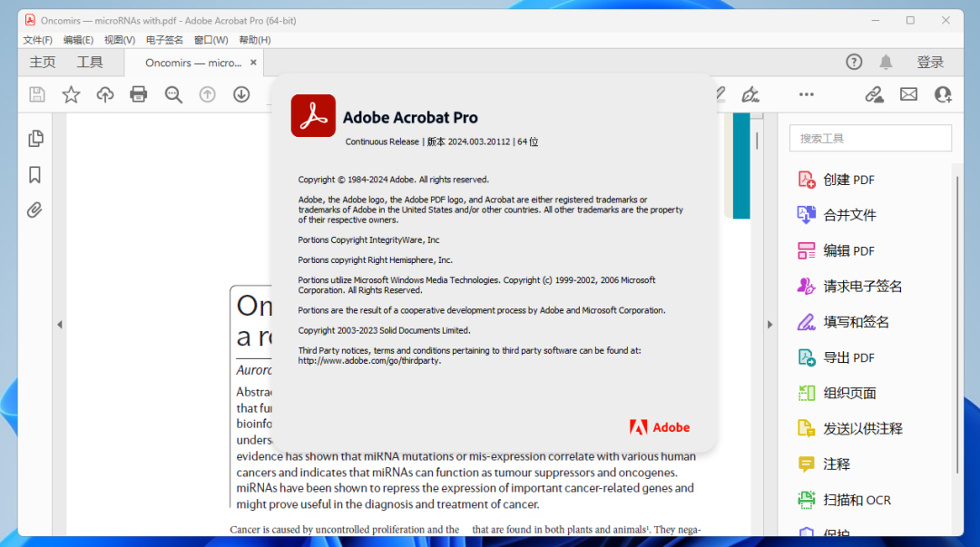Go to previous page arrow

point(207,94)
